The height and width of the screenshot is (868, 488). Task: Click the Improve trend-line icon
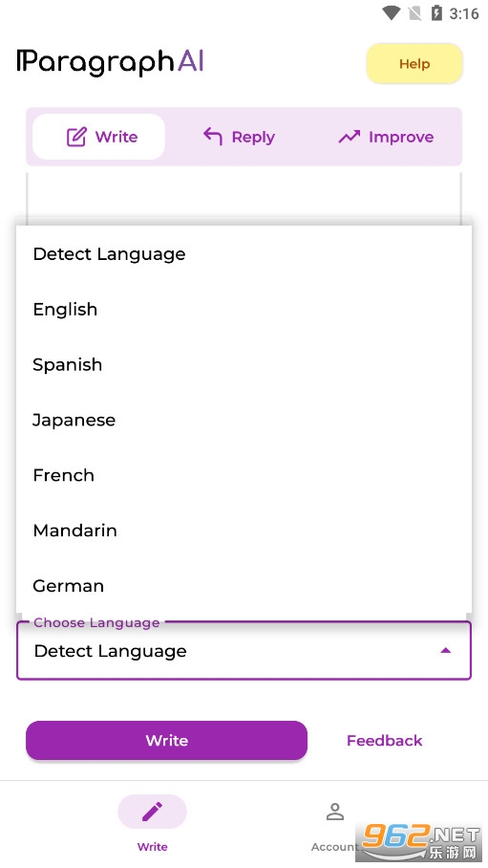[x=350, y=137]
